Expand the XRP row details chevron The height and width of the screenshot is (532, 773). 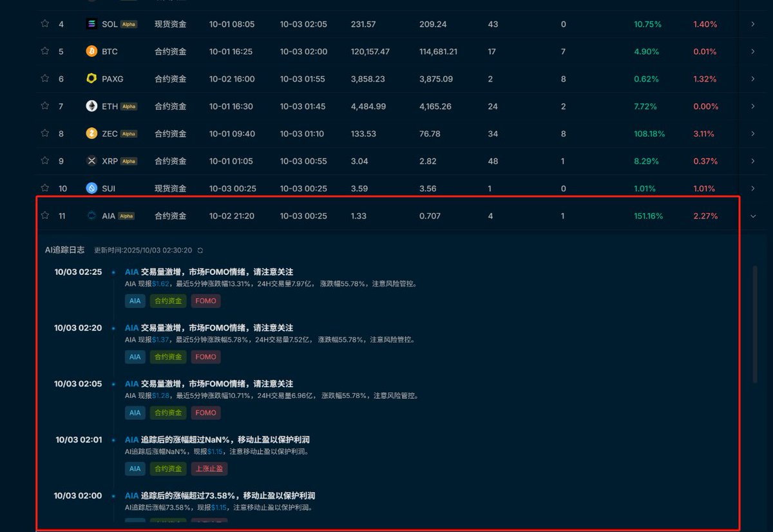coord(753,160)
